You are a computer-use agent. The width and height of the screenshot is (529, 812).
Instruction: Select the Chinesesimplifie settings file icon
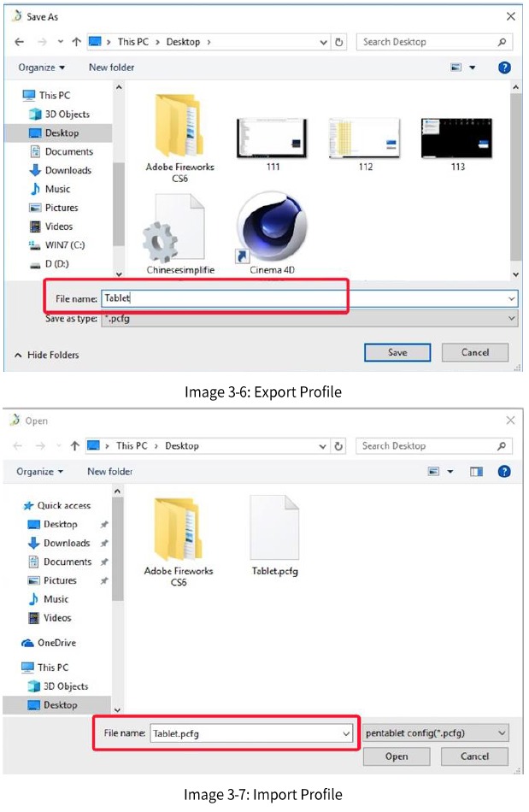pos(179,227)
